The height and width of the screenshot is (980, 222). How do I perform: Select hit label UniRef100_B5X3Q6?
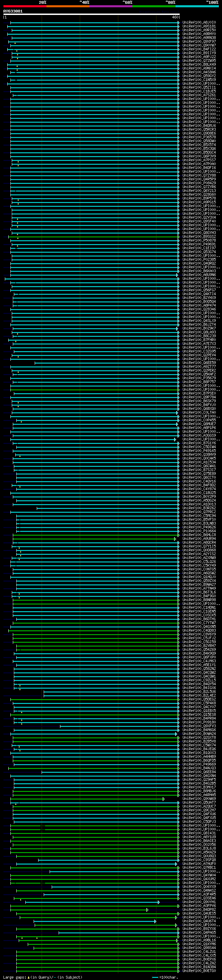199,149
